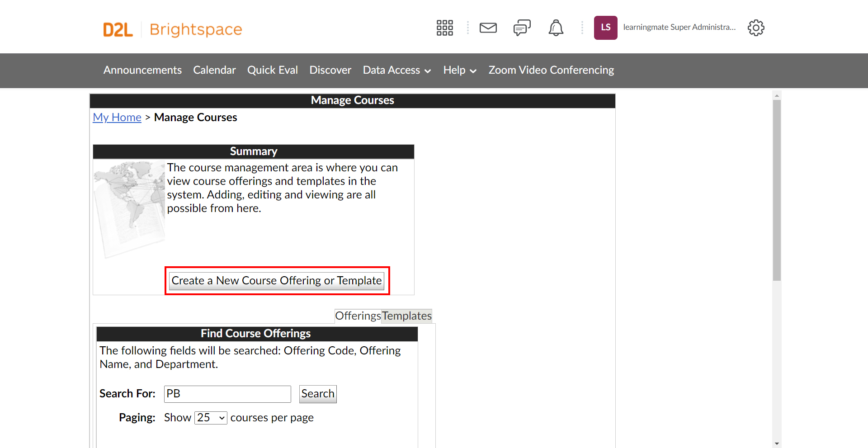Click the scrollbar up arrow
868x448 pixels.
(x=777, y=95)
